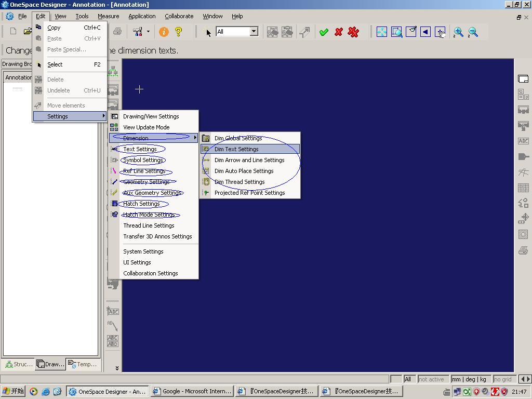This screenshot has width=532, height=399.
Task: Click the Internet Explorer quick launch icon
Action: pyautogui.click(x=46, y=392)
